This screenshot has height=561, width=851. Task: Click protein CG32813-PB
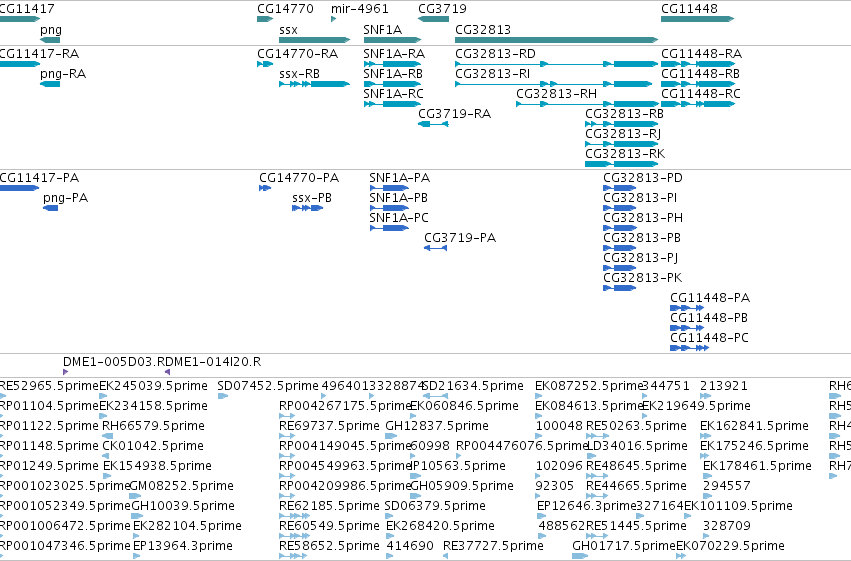pos(619,248)
